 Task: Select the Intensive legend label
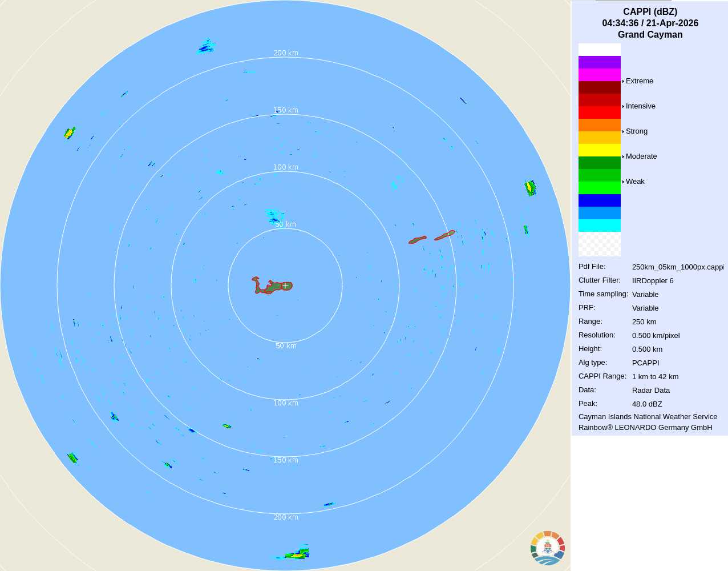(640, 106)
